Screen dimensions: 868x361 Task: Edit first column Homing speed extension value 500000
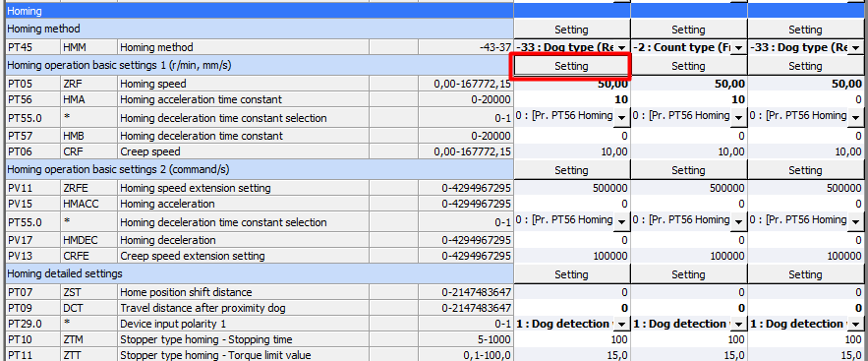pyautogui.click(x=571, y=188)
